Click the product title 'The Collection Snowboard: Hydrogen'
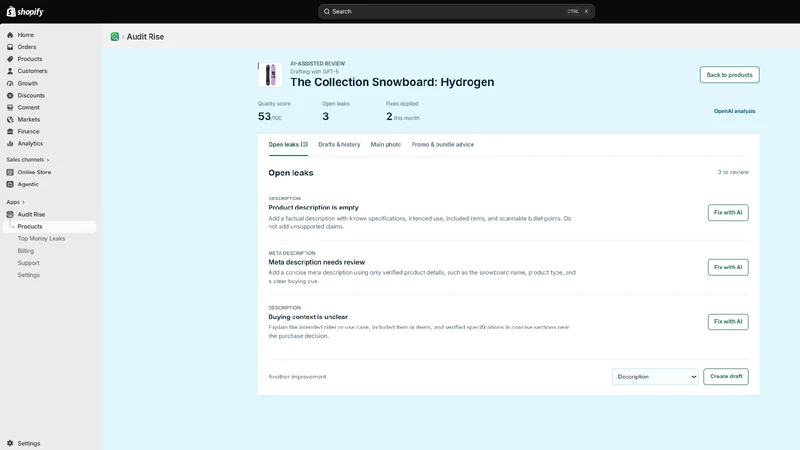The height and width of the screenshot is (450, 800). click(392, 82)
